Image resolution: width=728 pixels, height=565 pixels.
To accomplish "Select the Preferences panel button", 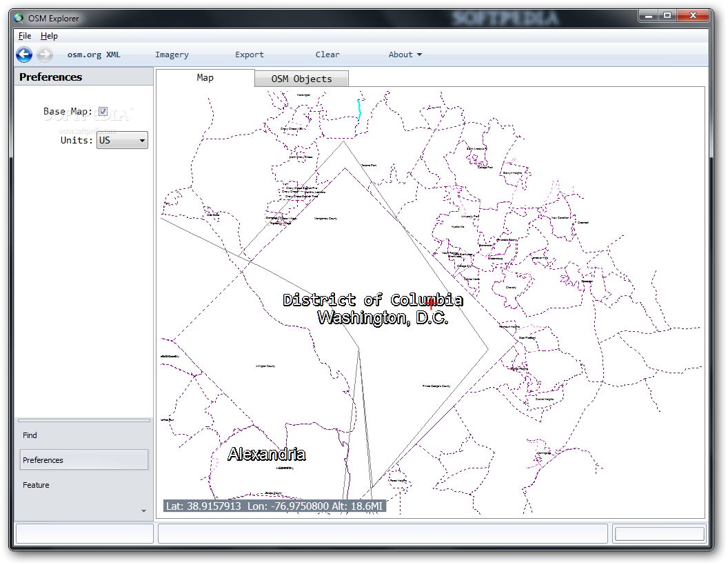I will (83, 460).
